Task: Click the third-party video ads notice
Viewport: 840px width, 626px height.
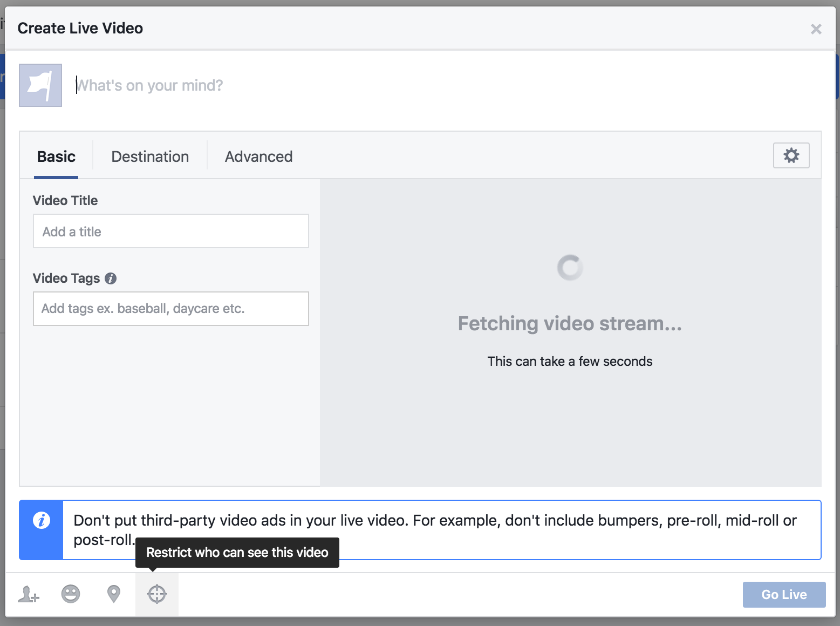Action: pyautogui.click(x=435, y=529)
